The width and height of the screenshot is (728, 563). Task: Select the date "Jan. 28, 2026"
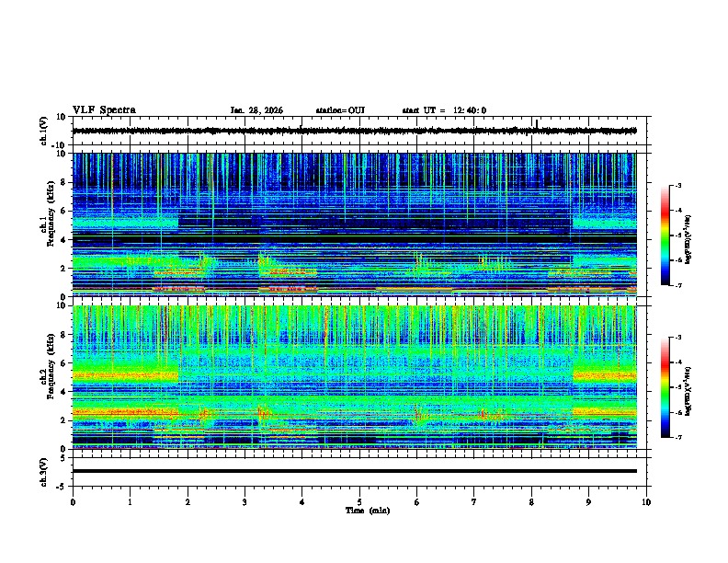click(256, 110)
